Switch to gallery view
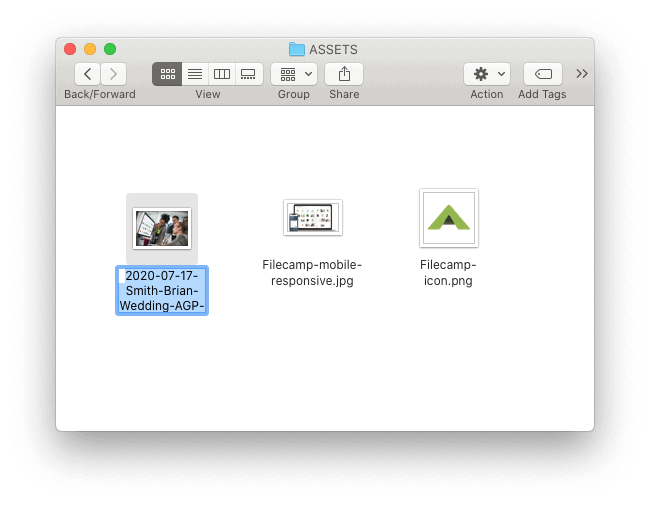The height and width of the screenshot is (505, 650). [x=249, y=74]
